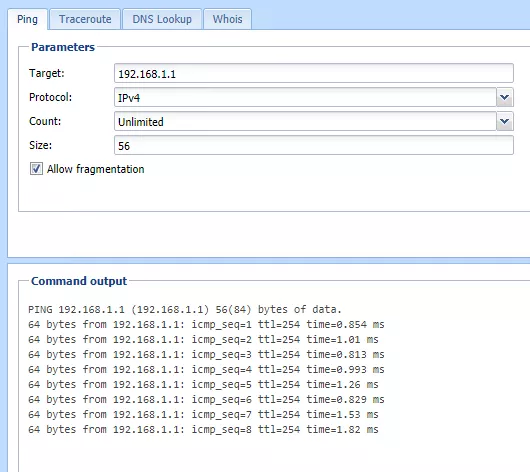The height and width of the screenshot is (472, 530).
Task: Click the Size: field label
Action: click(41, 145)
